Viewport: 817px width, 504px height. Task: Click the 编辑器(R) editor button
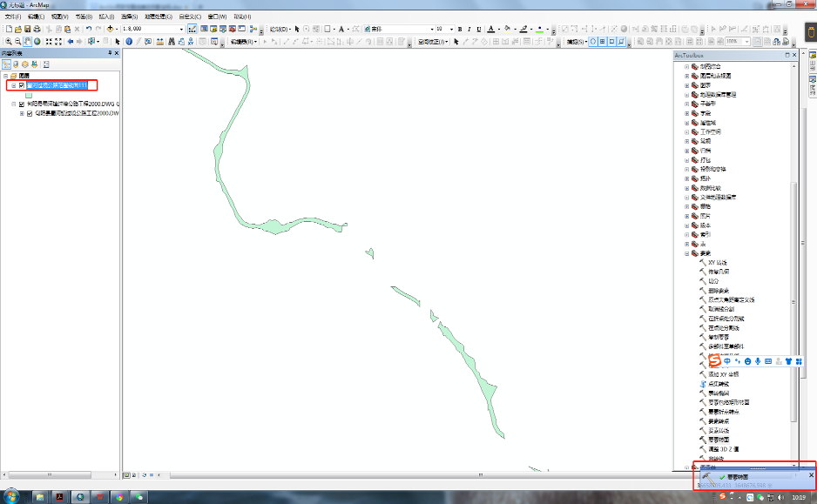[x=242, y=41]
